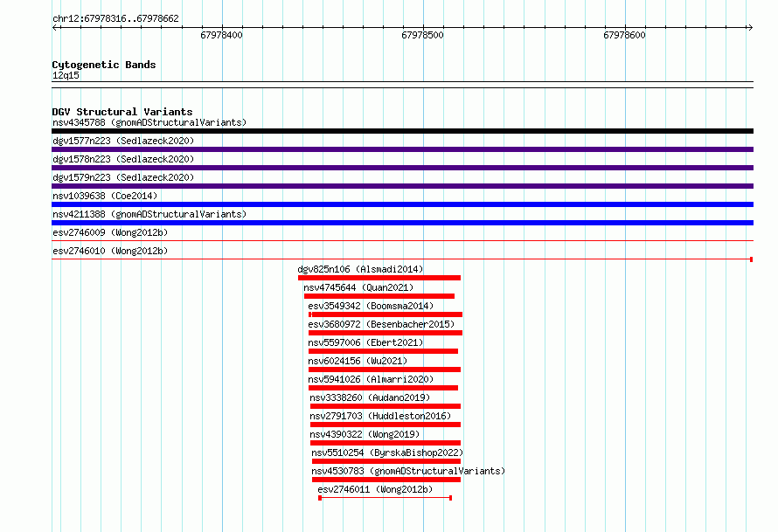Click the red nsv2791703 variant bar
778x532 pixels.
[x=386, y=425]
